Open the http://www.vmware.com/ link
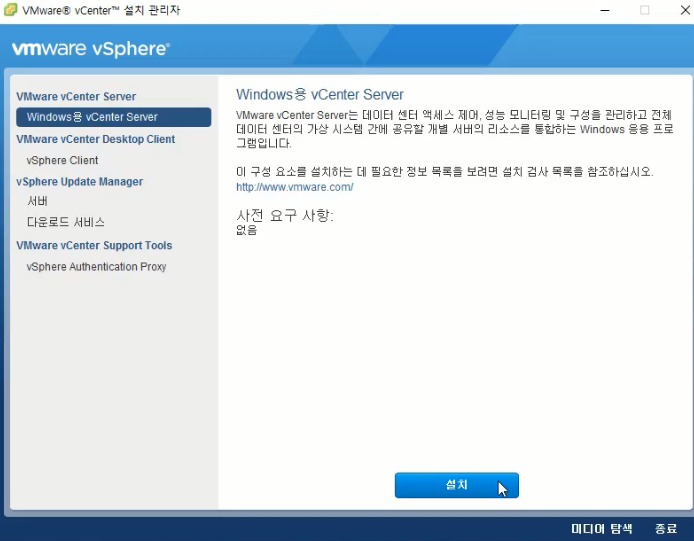The width and height of the screenshot is (694, 541). pos(294,187)
